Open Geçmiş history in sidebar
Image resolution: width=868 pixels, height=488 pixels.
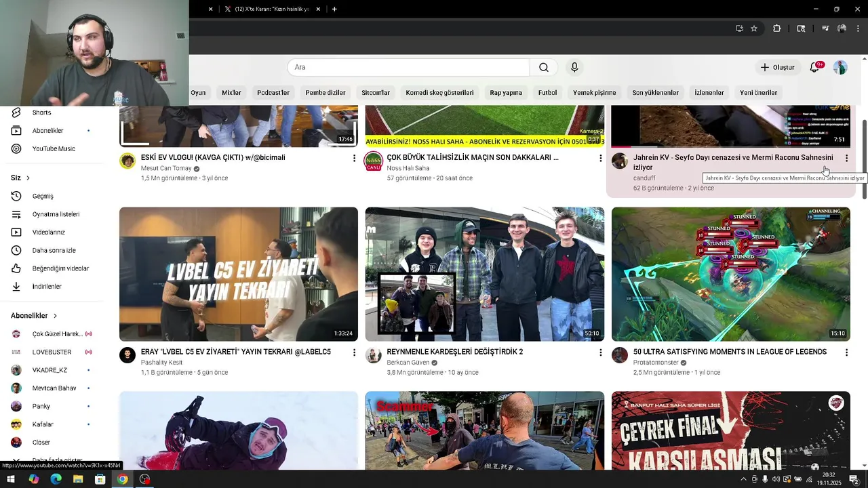(52, 196)
